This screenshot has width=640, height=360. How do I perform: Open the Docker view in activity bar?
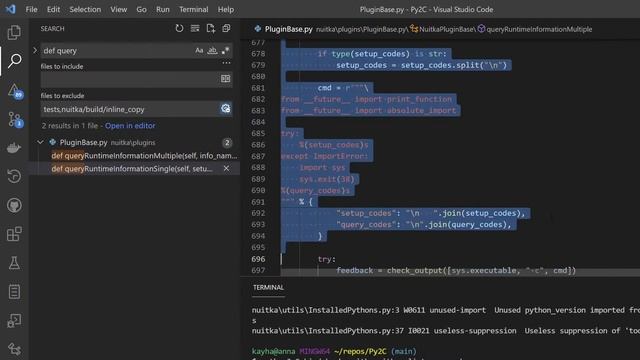(14, 148)
